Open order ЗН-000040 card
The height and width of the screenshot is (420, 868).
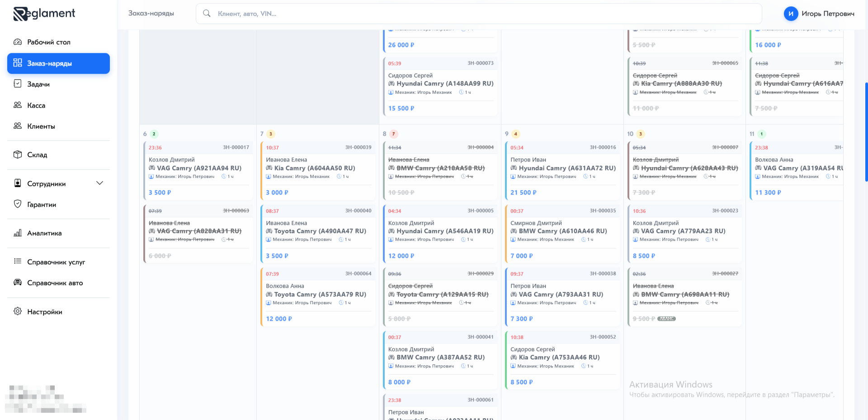(318, 234)
